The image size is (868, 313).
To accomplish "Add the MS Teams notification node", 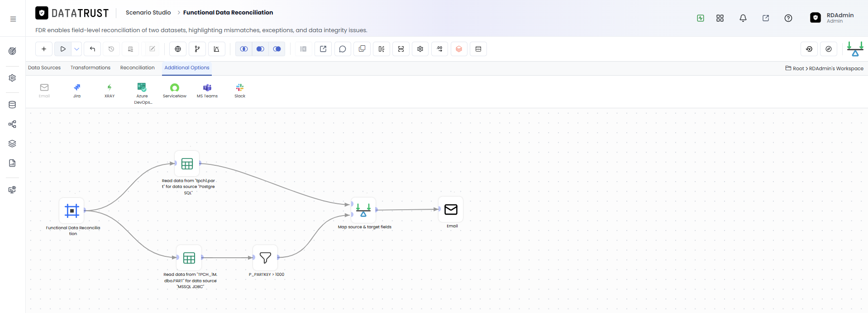I will pyautogui.click(x=207, y=90).
